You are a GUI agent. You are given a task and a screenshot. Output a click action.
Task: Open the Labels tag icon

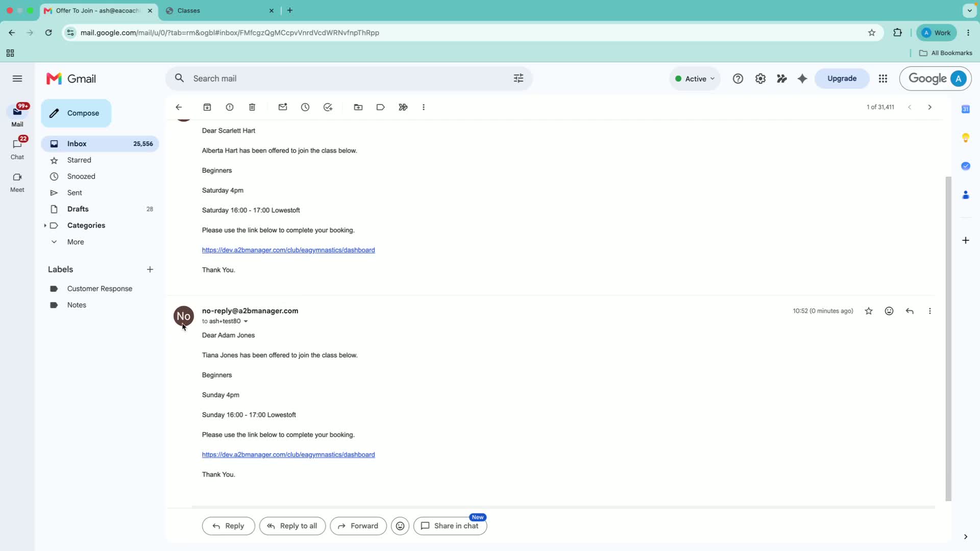click(381, 107)
